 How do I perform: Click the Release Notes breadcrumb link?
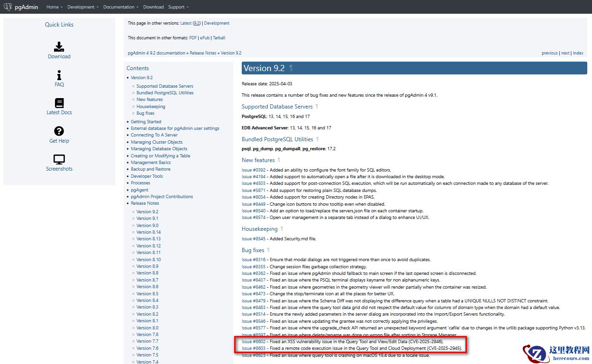[x=203, y=53]
